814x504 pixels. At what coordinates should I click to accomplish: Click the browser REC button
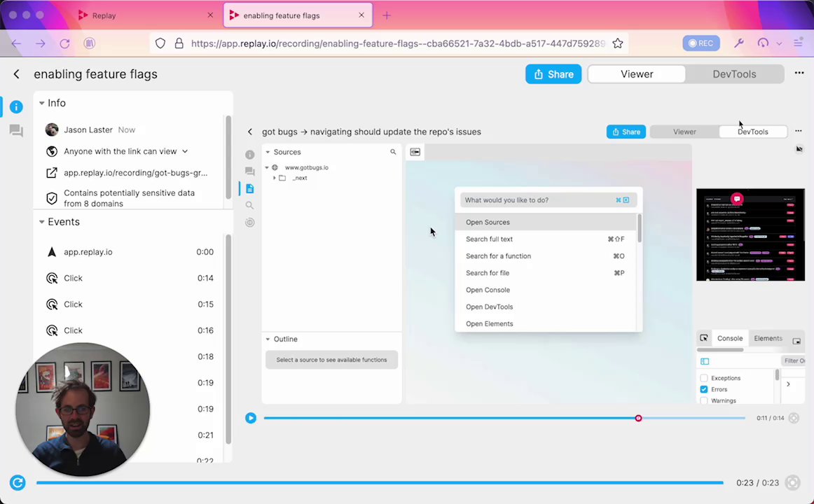(701, 43)
